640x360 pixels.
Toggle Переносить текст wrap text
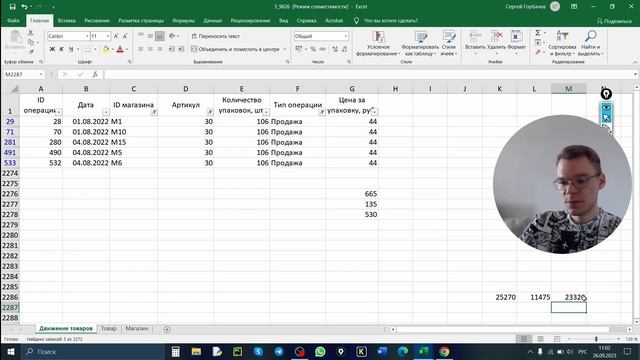click(216, 36)
